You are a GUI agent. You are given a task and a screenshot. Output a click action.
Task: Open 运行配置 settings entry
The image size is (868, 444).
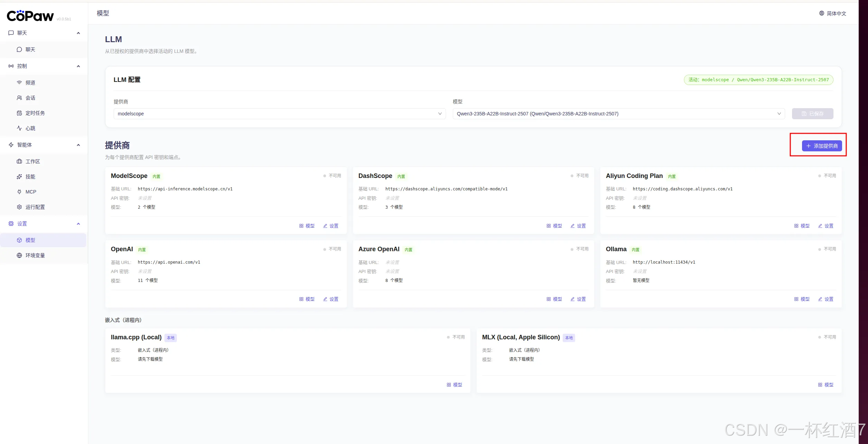pos(35,207)
